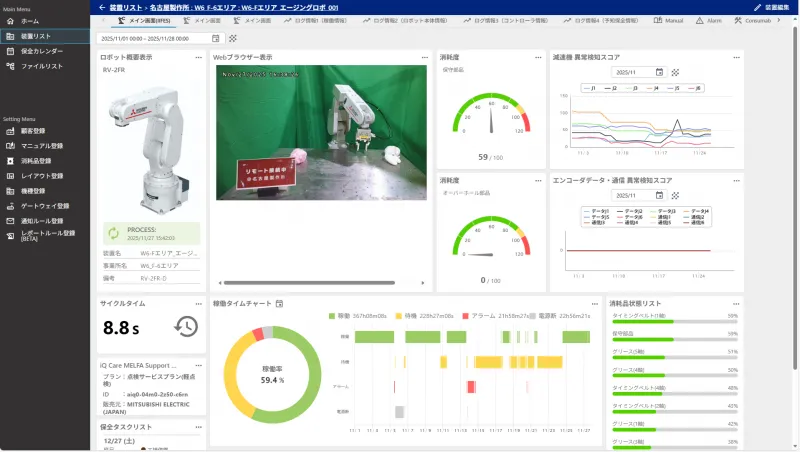Toggle the J1 series in chart legend
The width and height of the screenshot is (800, 452).
click(592, 88)
